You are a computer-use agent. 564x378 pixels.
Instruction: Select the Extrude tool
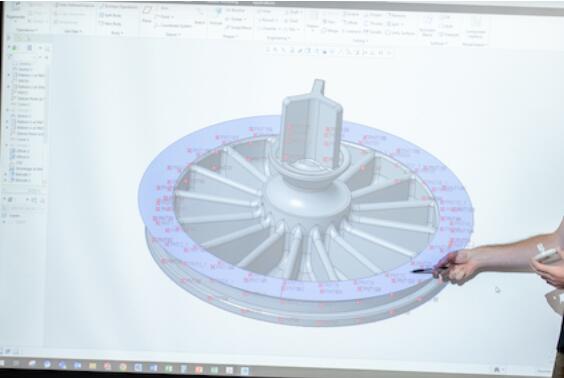click(216, 16)
